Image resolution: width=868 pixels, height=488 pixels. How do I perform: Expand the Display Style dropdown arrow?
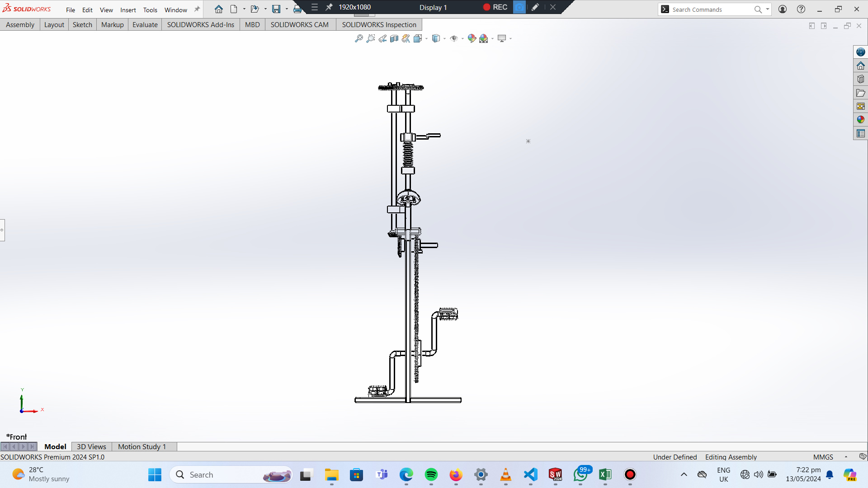(444, 39)
